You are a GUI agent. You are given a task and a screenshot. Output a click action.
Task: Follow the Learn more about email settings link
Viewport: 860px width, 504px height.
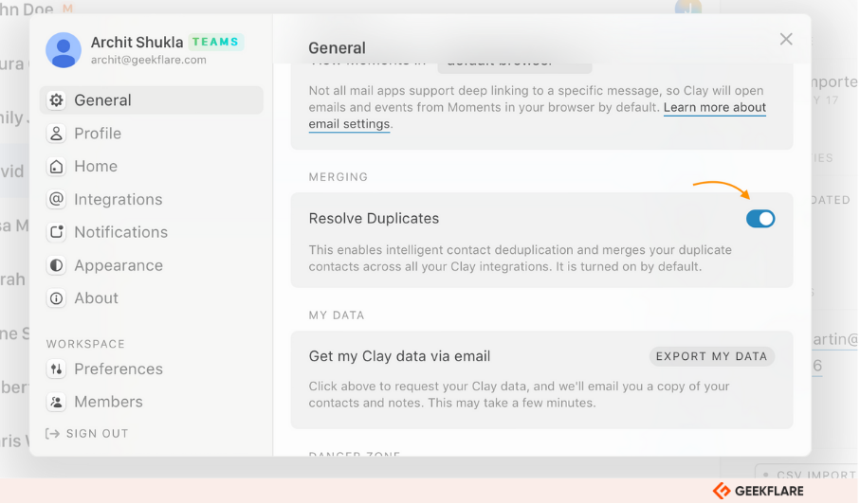538,116
